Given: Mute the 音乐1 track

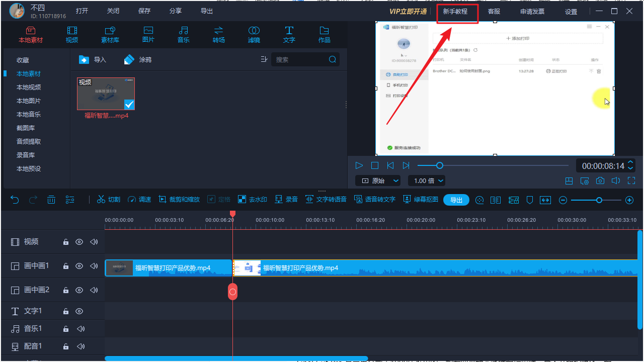Looking at the screenshot, I should [x=80, y=329].
